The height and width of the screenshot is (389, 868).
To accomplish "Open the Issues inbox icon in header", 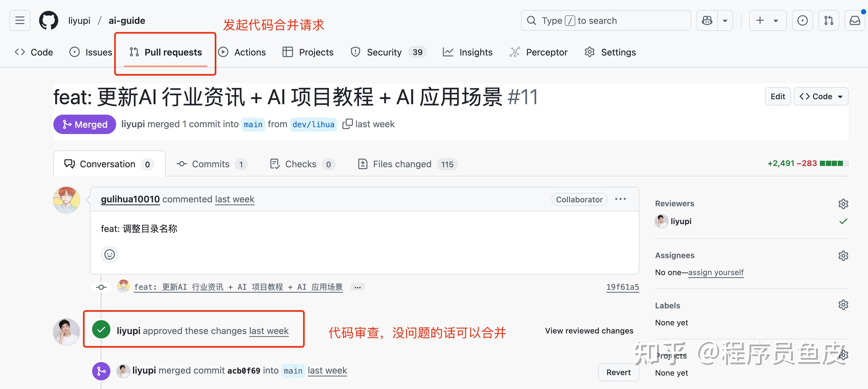I will pyautogui.click(x=802, y=21).
